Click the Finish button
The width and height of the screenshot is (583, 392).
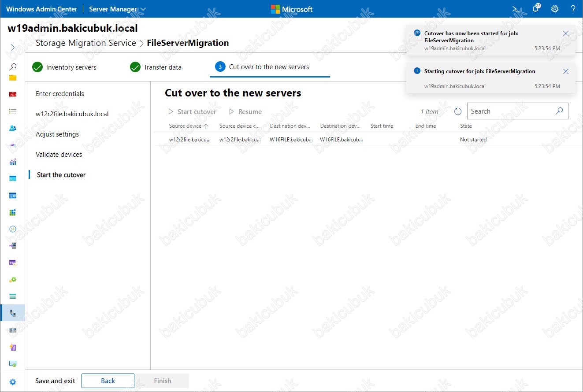click(x=163, y=381)
